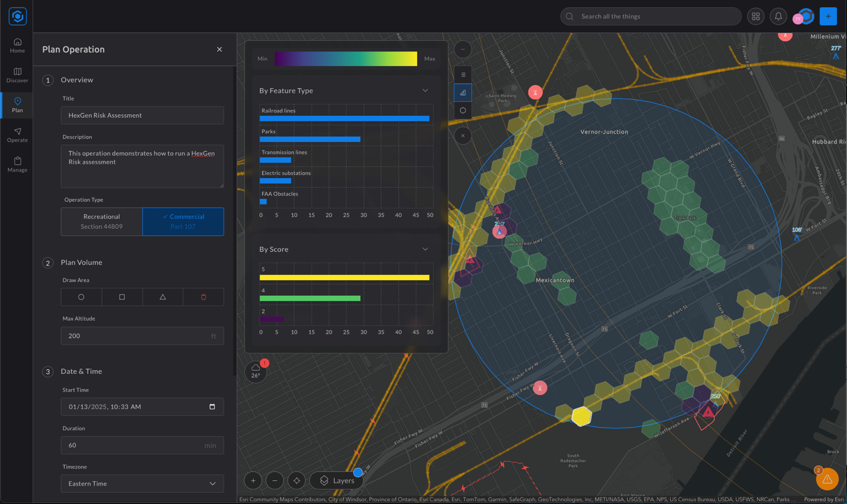The image size is (847, 504).
Task: Click the collapse minus map tool button
Action: (463, 49)
